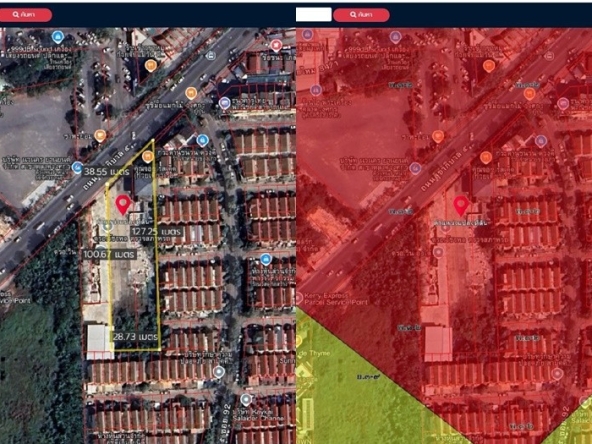Click the 38.55 เมตร measurement label
592x444 pixels.
tap(106, 172)
